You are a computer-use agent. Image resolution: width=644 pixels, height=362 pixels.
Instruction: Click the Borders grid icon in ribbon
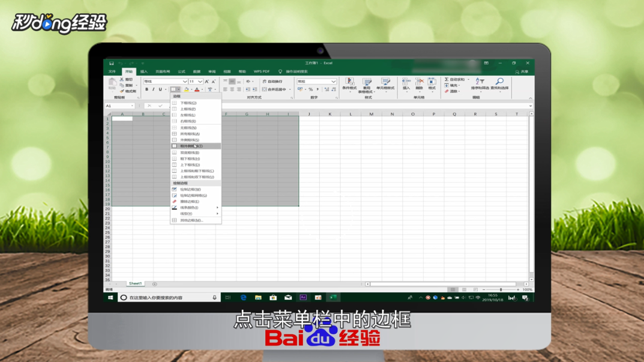click(x=173, y=89)
